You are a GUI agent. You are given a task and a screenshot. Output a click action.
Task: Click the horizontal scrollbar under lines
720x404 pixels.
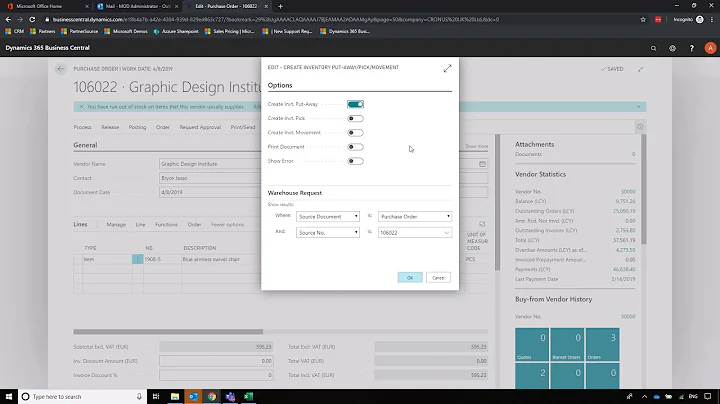click(168, 331)
